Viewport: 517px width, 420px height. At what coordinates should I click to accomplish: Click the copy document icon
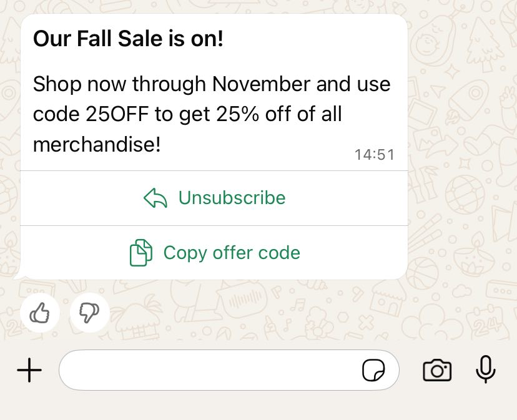(141, 253)
